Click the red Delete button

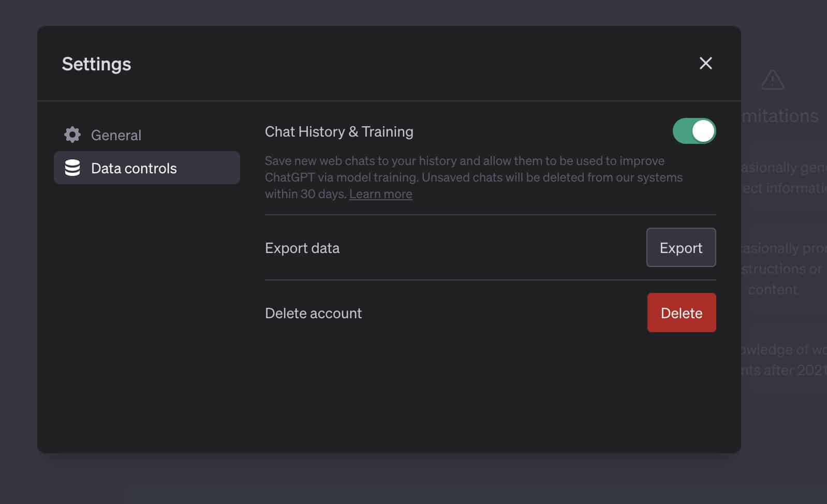682,313
